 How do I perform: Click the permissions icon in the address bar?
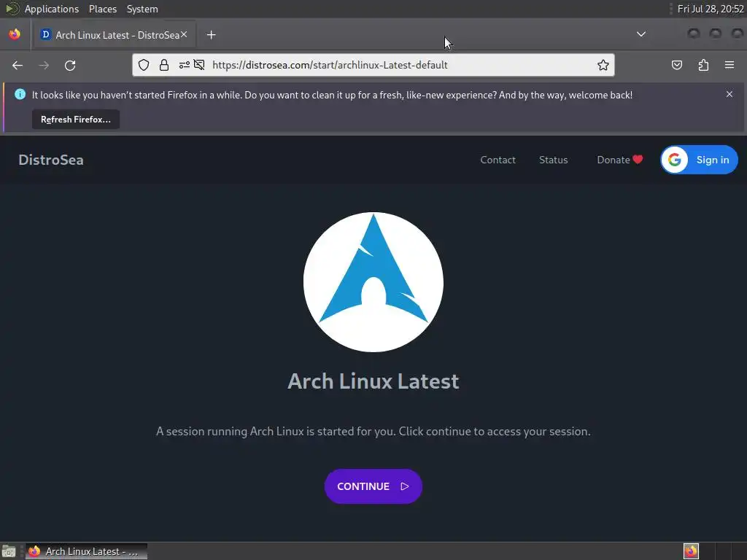(x=185, y=65)
